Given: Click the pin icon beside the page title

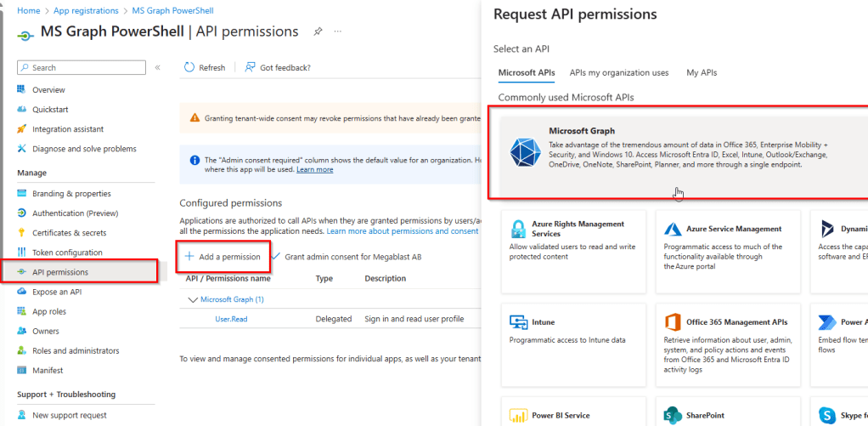Looking at the screenshot, I should [318, 31].
